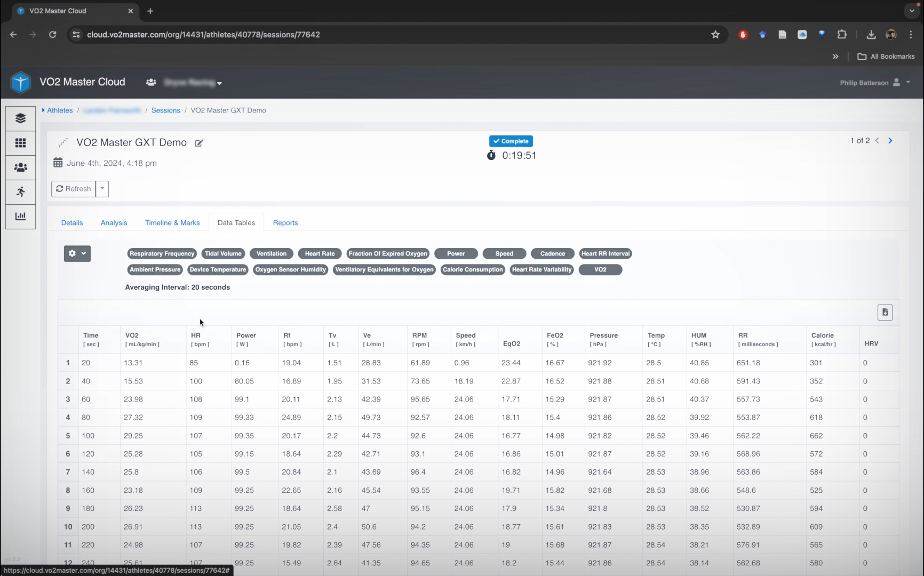Go to the previous session arrow
924x576 pixels.
pos(877,141)
